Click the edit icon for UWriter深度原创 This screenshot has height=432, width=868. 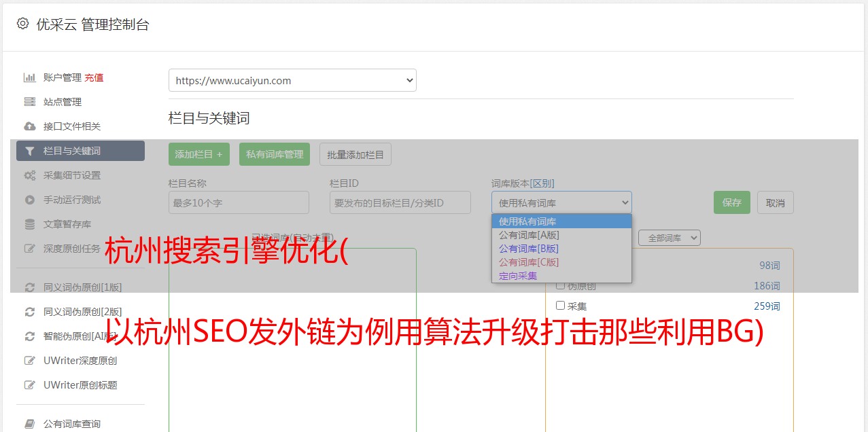[29, 361]
